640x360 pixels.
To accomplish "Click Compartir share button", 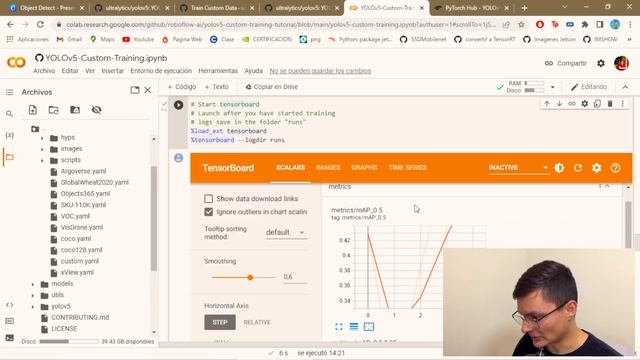I will pos(566,63).
